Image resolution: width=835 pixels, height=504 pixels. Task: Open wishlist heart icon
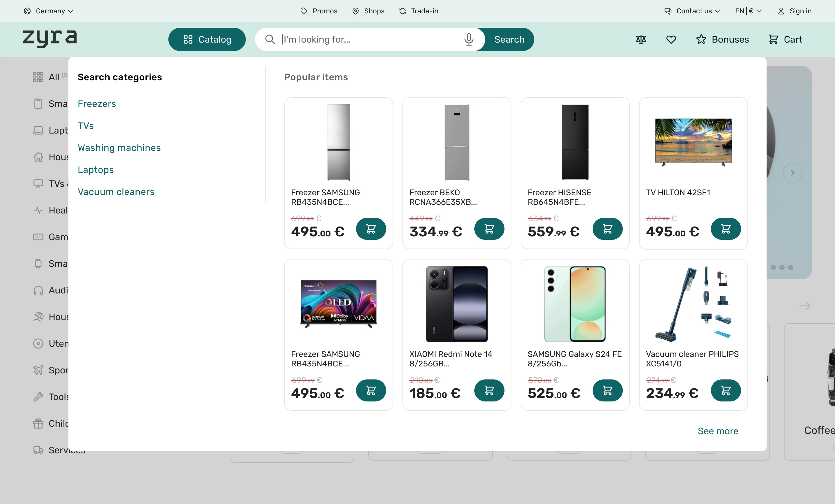671,40
